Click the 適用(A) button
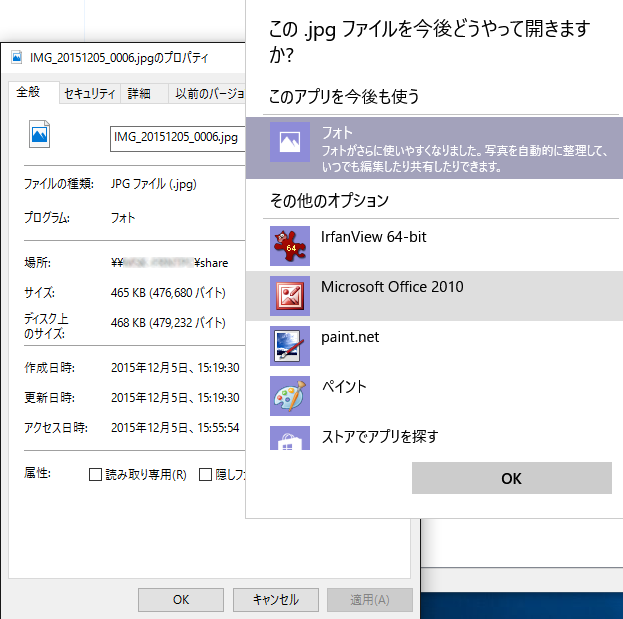 [x=370, y=600]
